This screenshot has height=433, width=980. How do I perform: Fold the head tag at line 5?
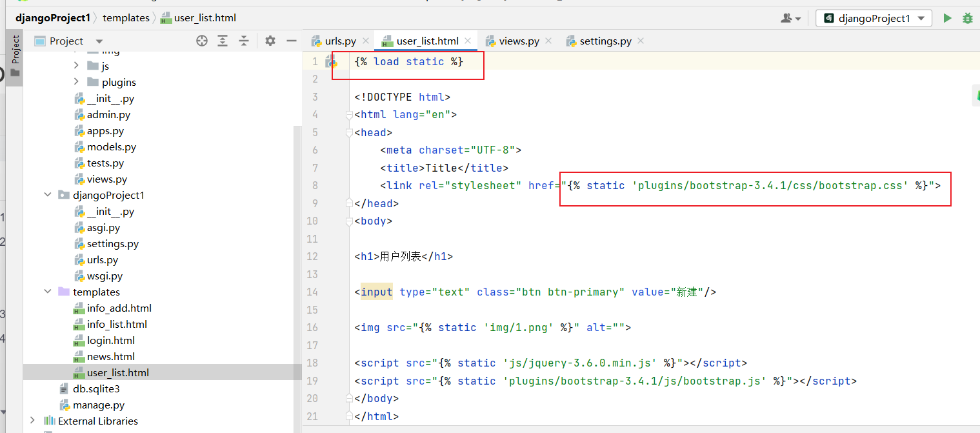click(349, 132)
